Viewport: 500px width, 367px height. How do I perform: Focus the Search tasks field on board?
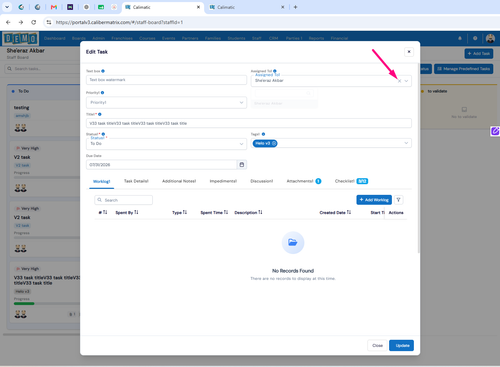click(43, 69)
